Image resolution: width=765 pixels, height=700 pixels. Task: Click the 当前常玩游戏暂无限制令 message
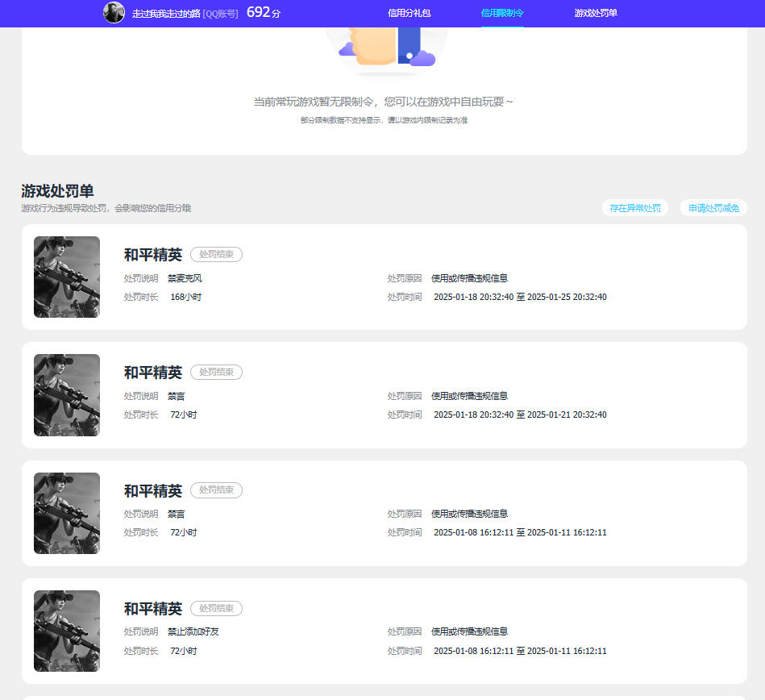tap(383, 102)
